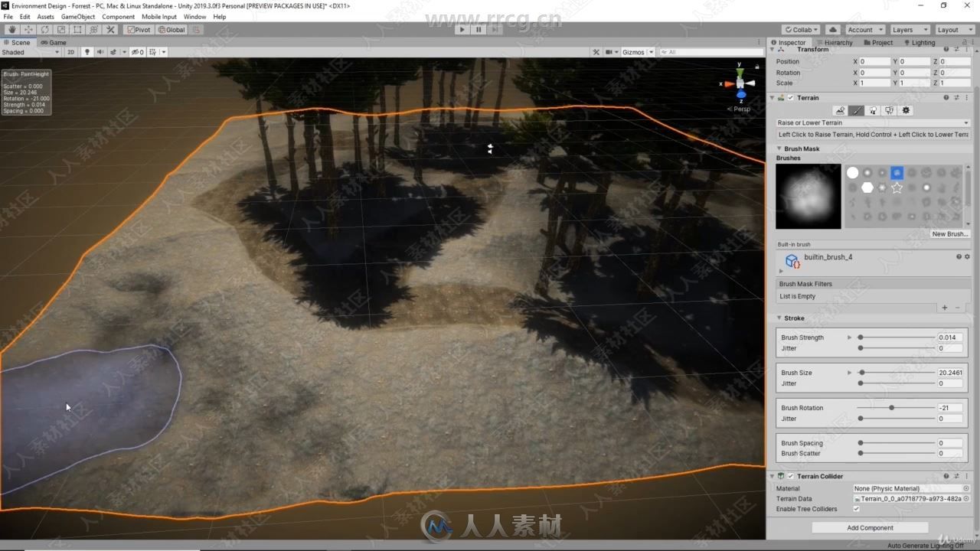Disable the Terrain component checkbox

pyautogui.click(x=791, y=98)
